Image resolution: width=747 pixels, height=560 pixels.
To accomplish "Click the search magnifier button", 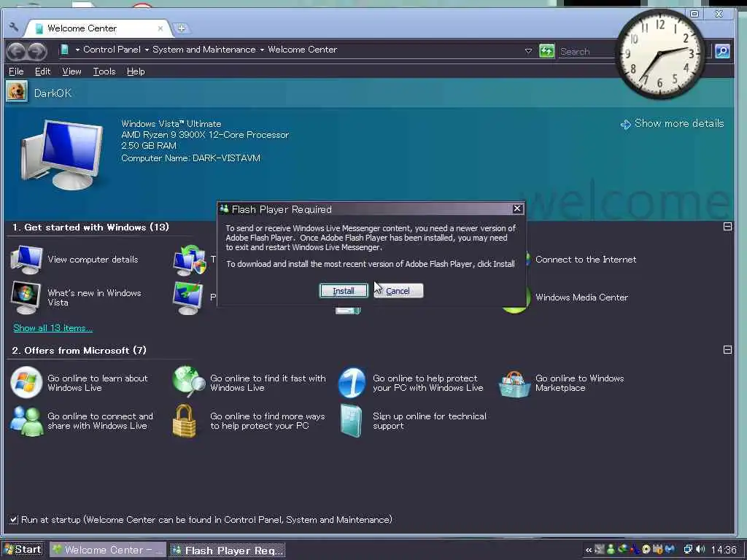I will point(723,51).
